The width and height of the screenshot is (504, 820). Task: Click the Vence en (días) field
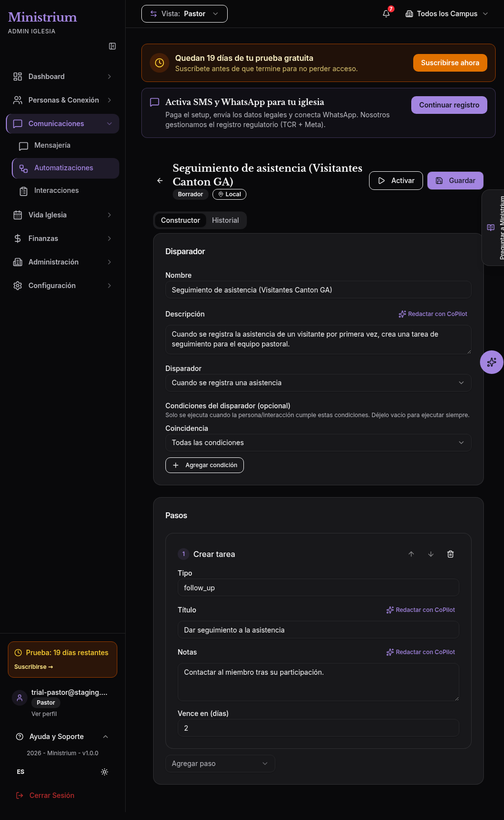318,728
